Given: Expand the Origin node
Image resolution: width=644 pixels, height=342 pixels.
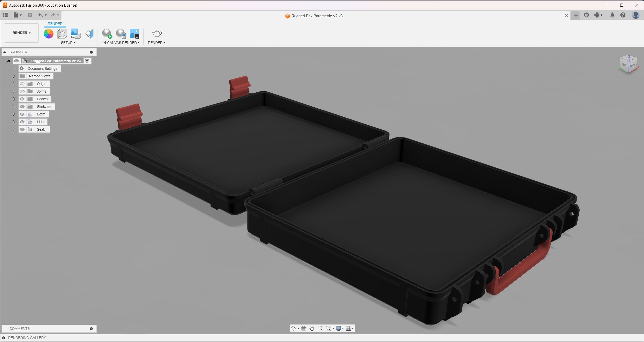Looking at the screenshot, I should point(14,84).
